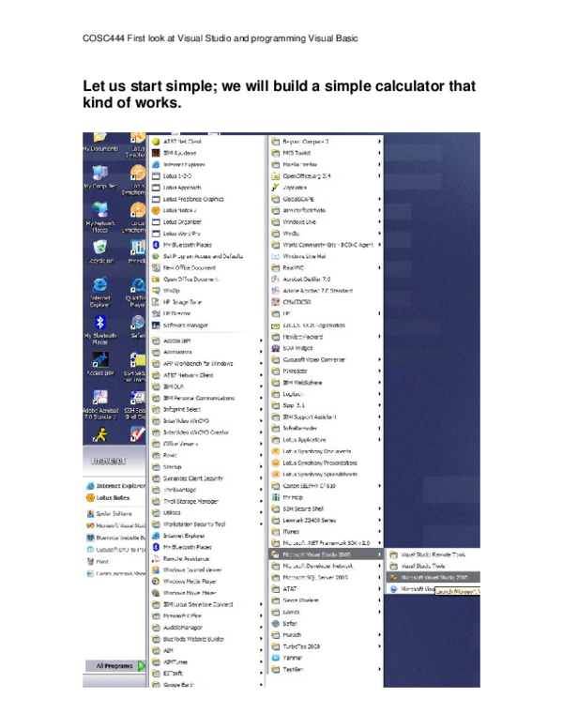Viewport: 563px width, 728px height.
Task: Expand the Microsoft SQL Server 2005 arrow
Action: pos(379,578)
